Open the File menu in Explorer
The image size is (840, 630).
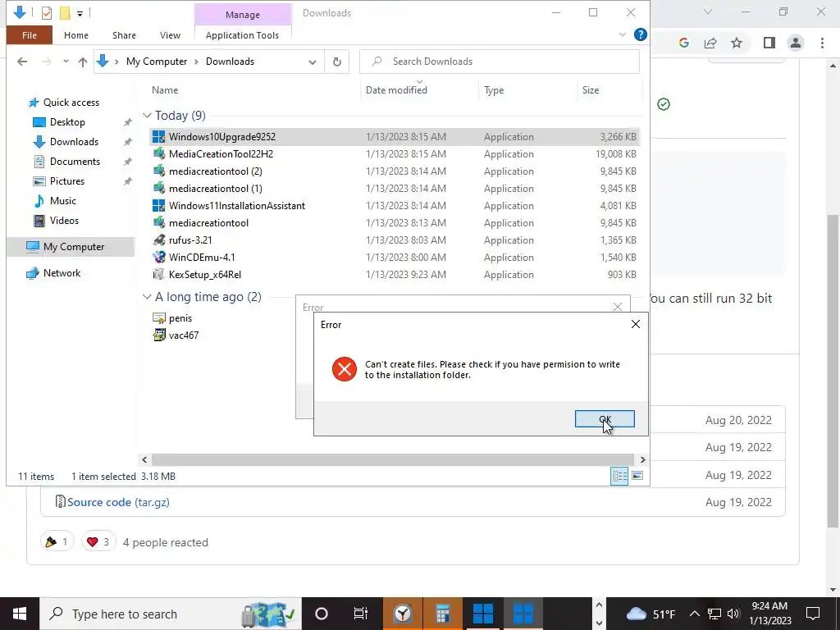pyautogui.click(x=30, y=35)
